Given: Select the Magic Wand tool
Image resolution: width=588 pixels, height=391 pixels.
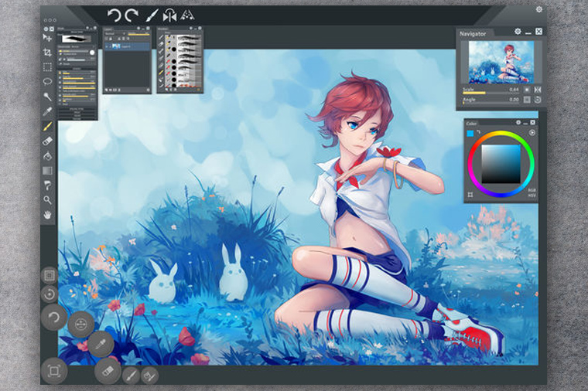Looking at the screenshot, I should pyautogui.click(x=47, y=97).
